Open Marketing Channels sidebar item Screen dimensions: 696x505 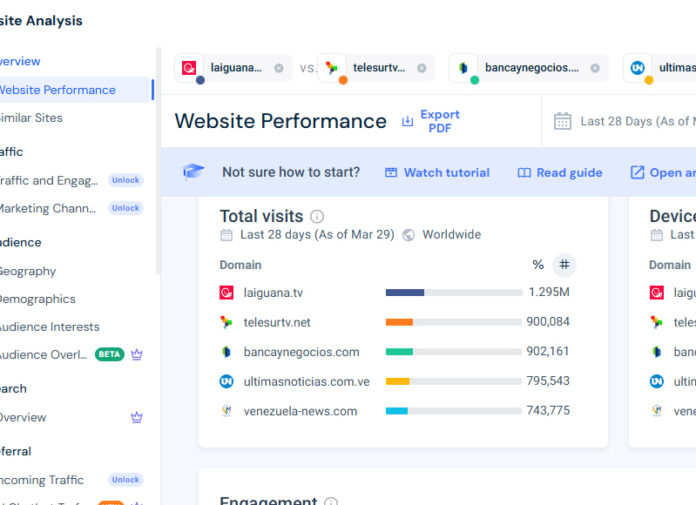(x=48, y=209)
